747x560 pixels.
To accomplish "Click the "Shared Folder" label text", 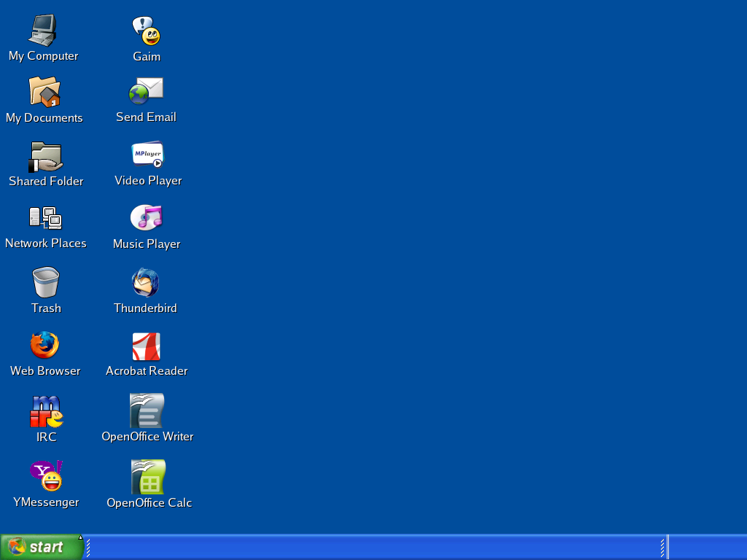I will pyautogui.click(x=46, y=182).
